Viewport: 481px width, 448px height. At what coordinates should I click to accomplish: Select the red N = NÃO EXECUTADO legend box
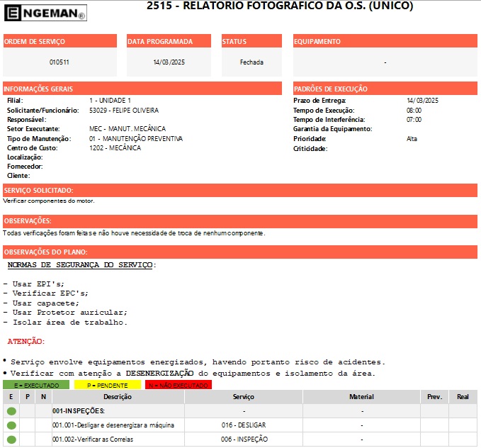pyautogui.click(x=178, y=385)
